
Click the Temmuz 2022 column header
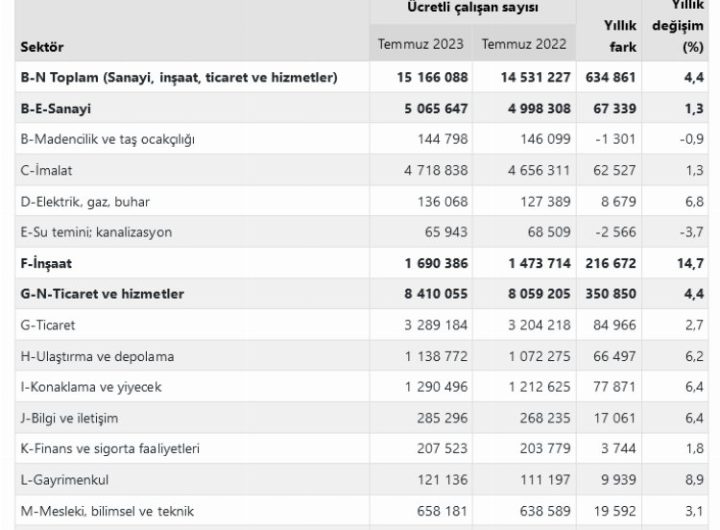coord(524,44)
